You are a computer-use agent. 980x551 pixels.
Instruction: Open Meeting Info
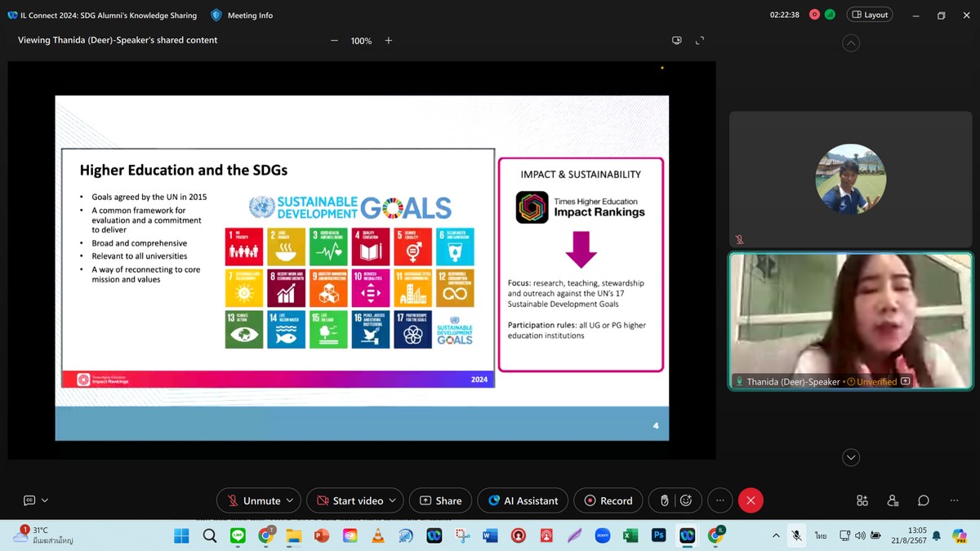click(x=242, y=15)
